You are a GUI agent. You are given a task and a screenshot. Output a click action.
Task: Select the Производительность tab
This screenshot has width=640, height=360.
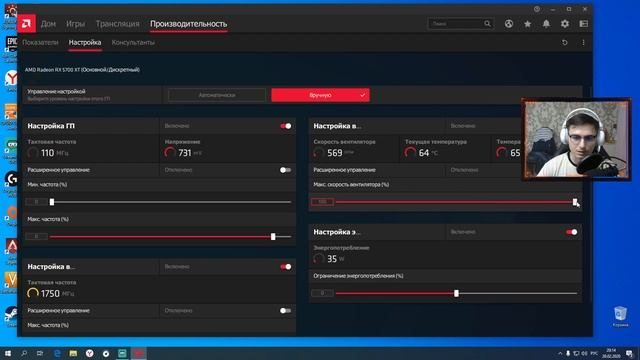(x=189, y=24)
